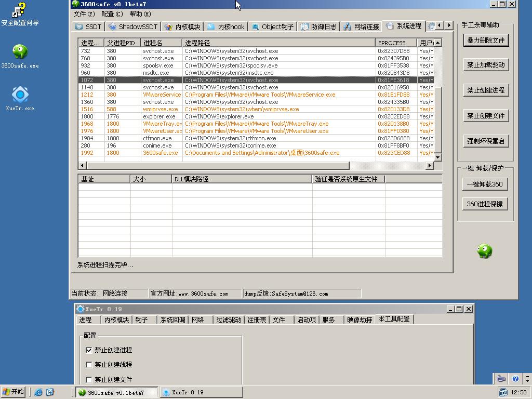This screenshot has width=532, height=399.
Task: Click the language bar help icon
Action: [515, 378]
